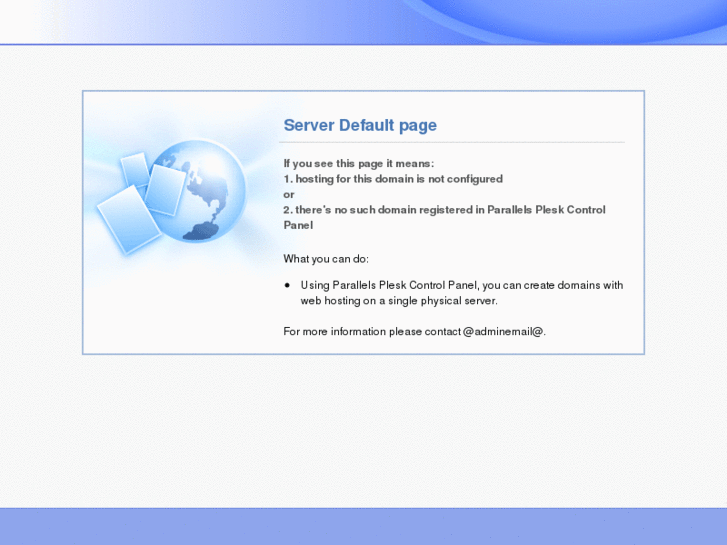727x545 pixels.
Task: Click the word 'Panel' ending reason two
Action: coord(298,225)
